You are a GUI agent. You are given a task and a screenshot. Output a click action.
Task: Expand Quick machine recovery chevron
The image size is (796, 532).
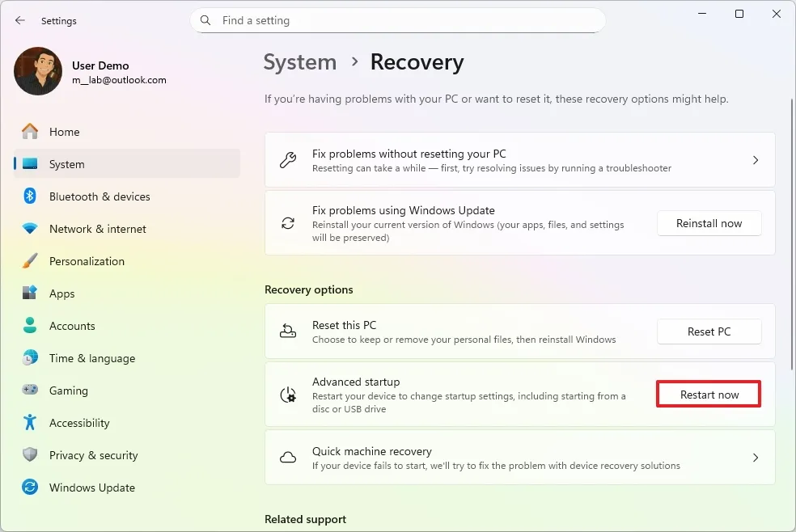[756, 458]
